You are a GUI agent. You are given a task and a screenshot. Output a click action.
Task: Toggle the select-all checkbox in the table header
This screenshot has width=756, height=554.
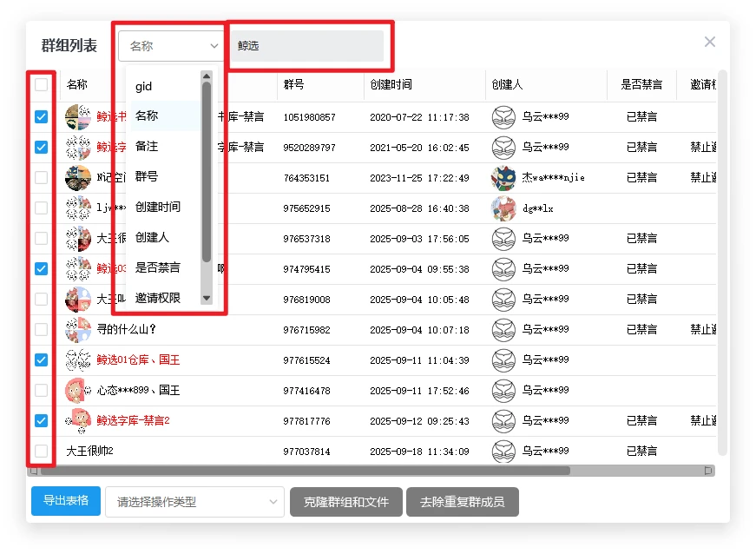(x=42, y=85)
